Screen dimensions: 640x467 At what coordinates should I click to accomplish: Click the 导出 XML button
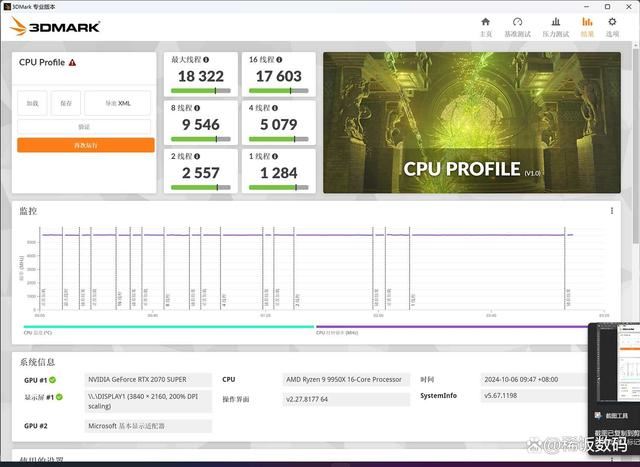click(x=118, y=103)
